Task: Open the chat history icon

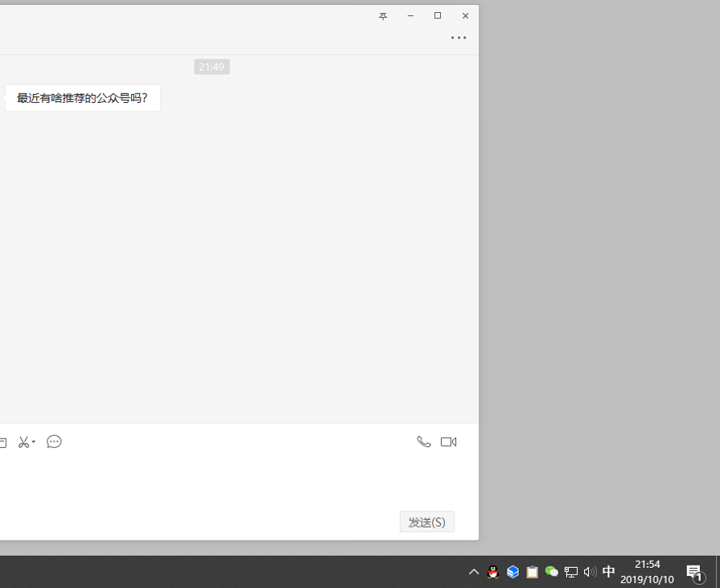Action: click(55, 442)
